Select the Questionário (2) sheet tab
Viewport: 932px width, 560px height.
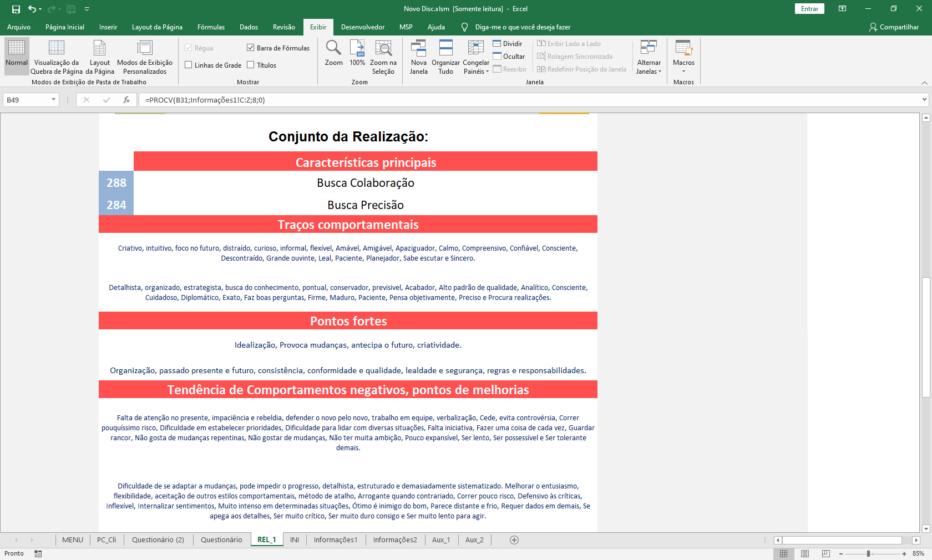coord(158,540)
